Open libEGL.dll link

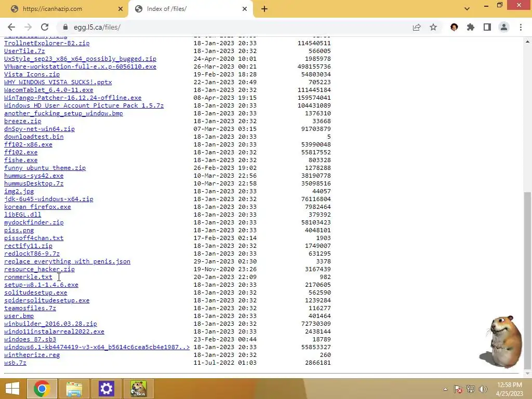click(x=23, y=215)
